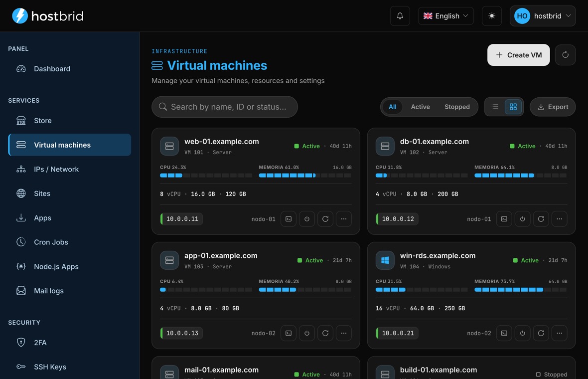Click the Windows icon of win-rds.example.com
588x379 pixels.
coord(385,260)
